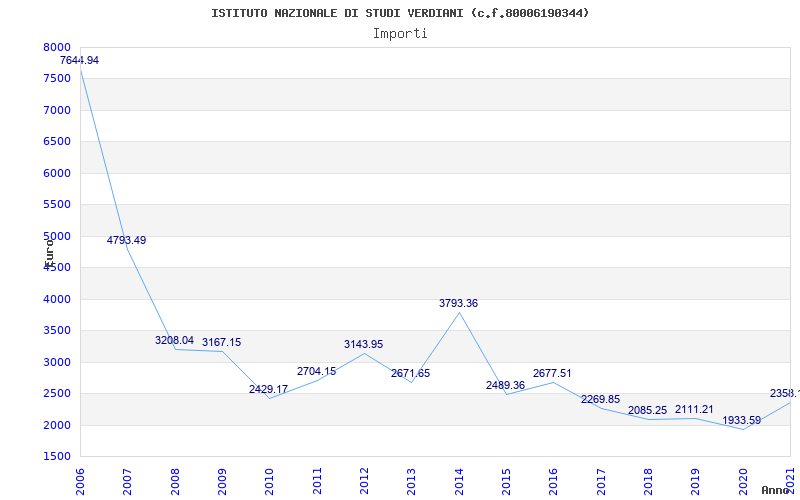This screenshot has height=500, width=800.
Task: Click the x-axis year 2007
Action: point(128,482)
